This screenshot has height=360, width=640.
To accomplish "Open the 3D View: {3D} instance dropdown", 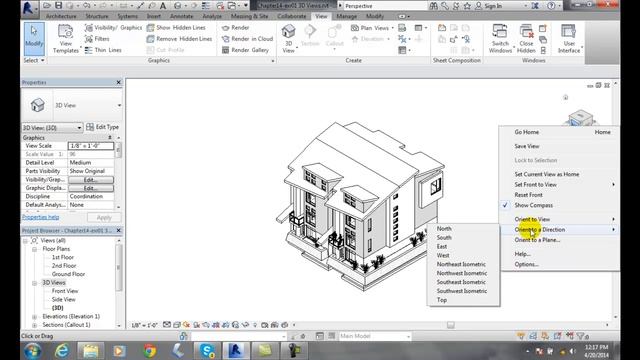I will click(x=52, y=128).
